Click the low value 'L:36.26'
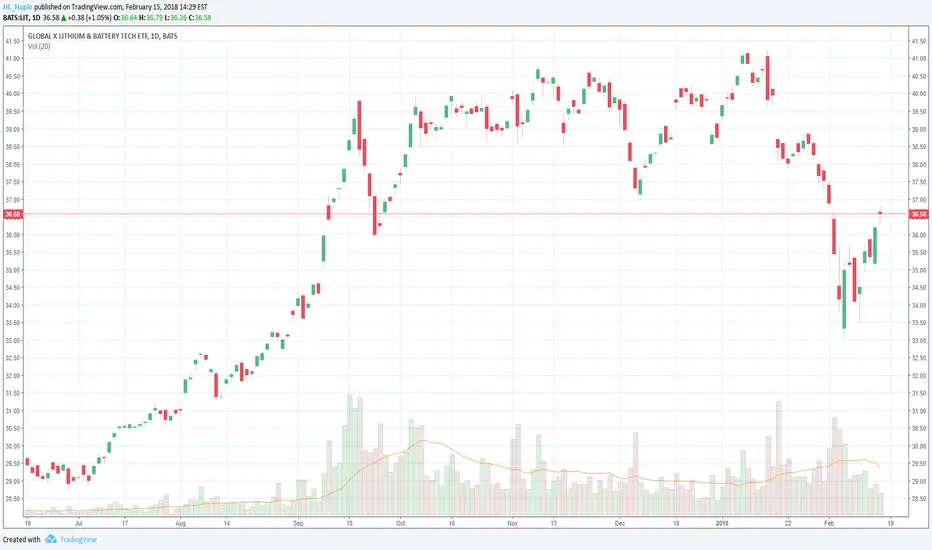The width and height of the screenshot is (932, 550). coord(175,18)
